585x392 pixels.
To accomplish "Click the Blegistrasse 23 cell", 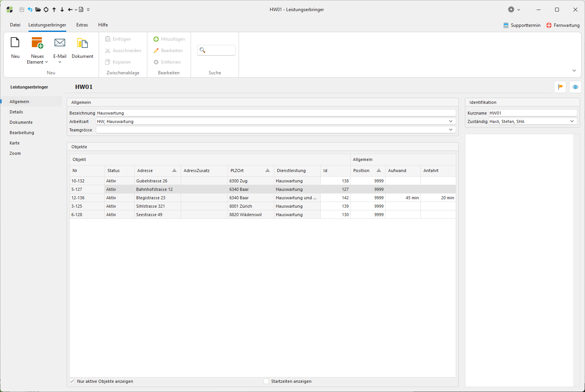I will (158, 198).
